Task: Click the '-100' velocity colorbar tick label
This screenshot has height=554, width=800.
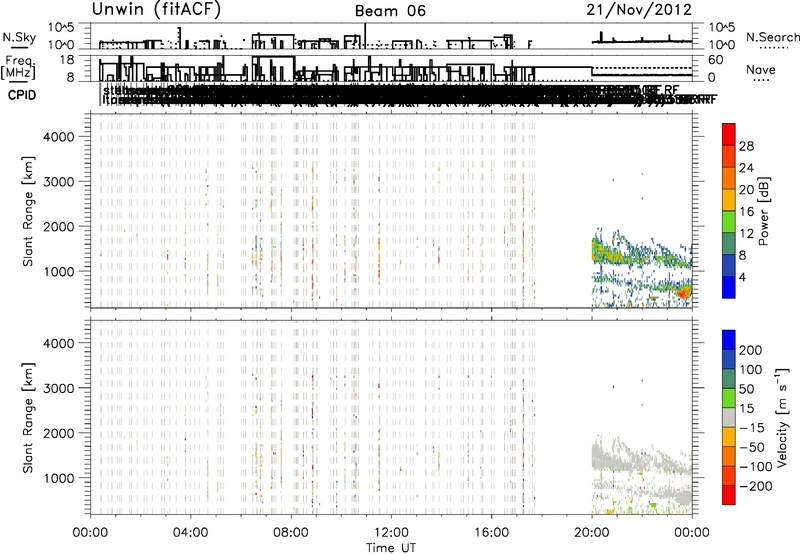Action: coord(755,467)
